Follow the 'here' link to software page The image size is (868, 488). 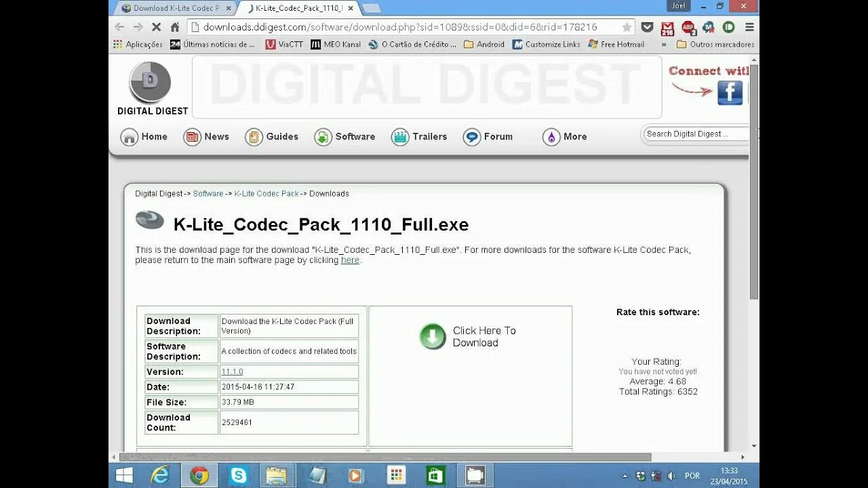click(x=350, y=260)
